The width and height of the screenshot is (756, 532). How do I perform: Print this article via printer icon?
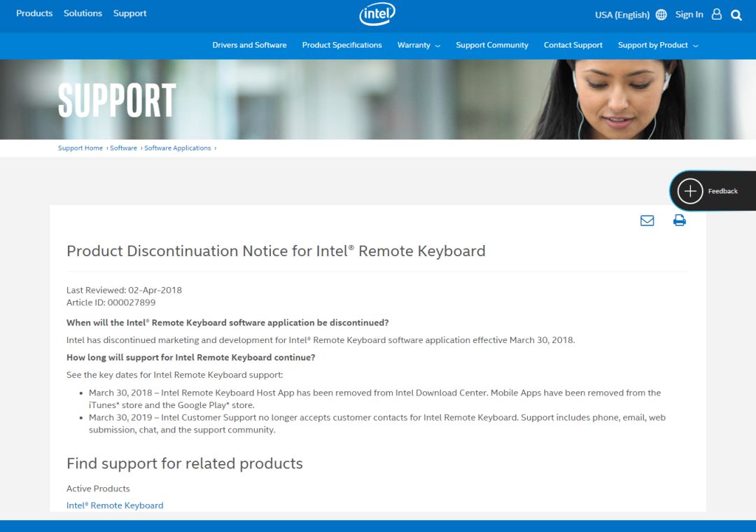click(x=679, y=220)
